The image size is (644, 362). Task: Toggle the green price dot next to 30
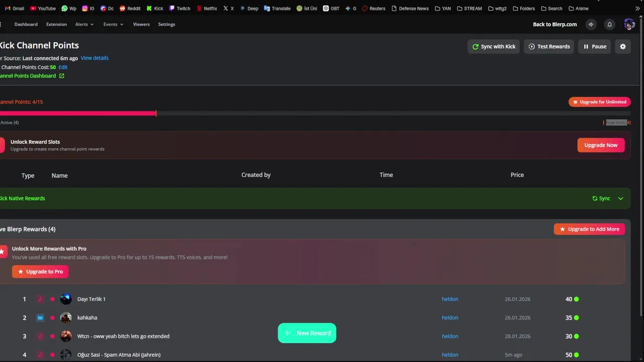point(577,336)
